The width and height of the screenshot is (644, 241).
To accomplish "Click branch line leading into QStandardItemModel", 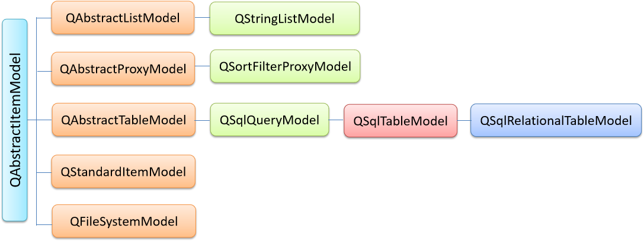I will click(x=44, y=173).
